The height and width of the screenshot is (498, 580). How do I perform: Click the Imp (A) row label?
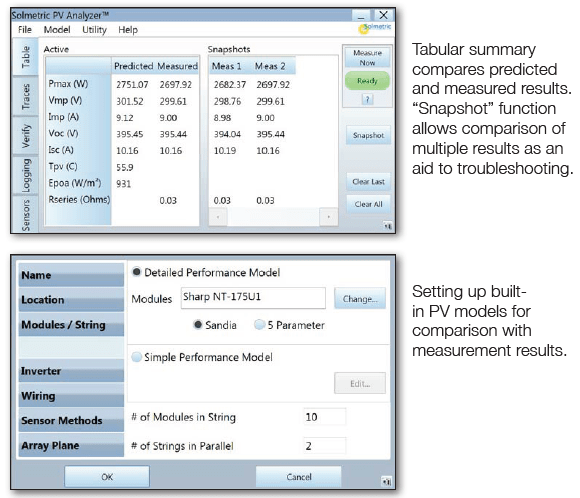(64, 117)
